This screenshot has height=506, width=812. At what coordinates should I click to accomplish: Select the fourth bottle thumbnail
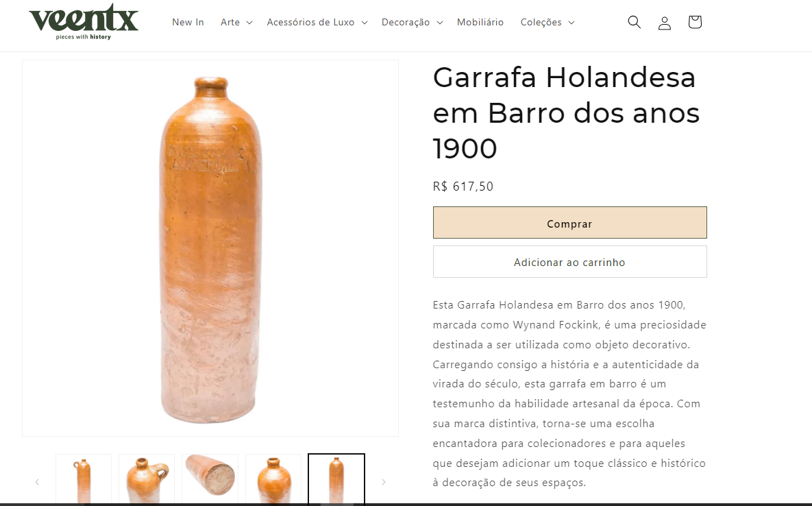273,479
